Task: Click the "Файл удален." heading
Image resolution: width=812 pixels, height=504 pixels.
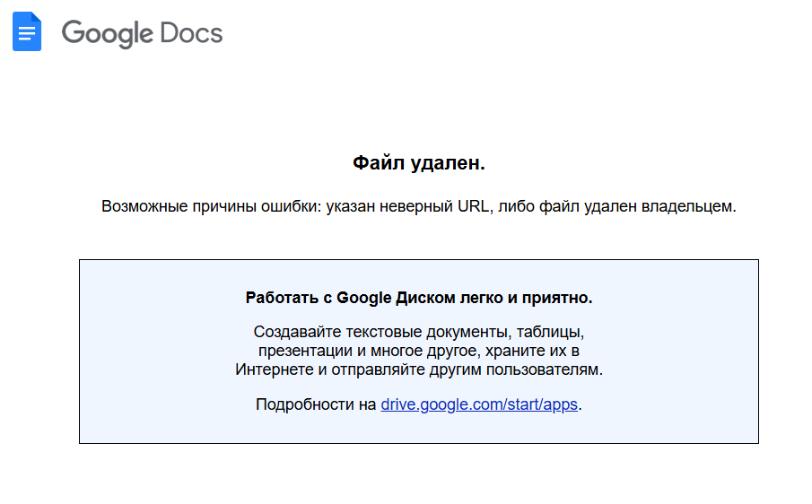Action: [x=419, y=162]
